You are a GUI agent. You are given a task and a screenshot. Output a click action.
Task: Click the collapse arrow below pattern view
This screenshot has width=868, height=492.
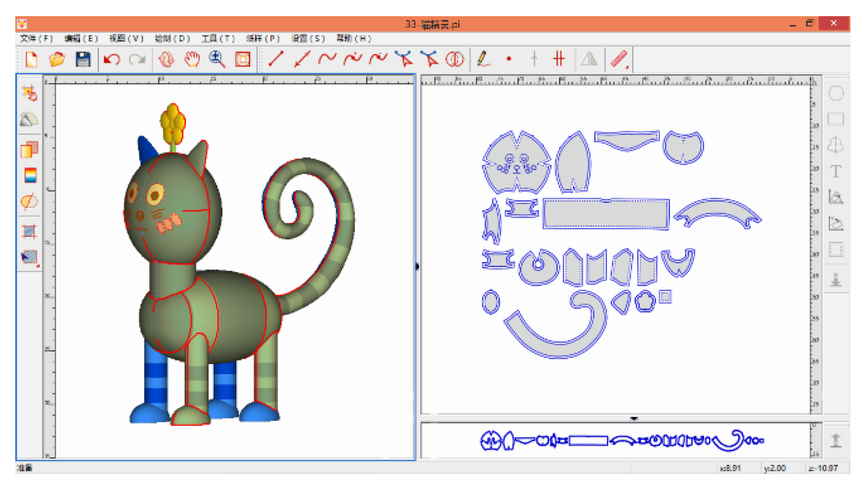point(634,419)
